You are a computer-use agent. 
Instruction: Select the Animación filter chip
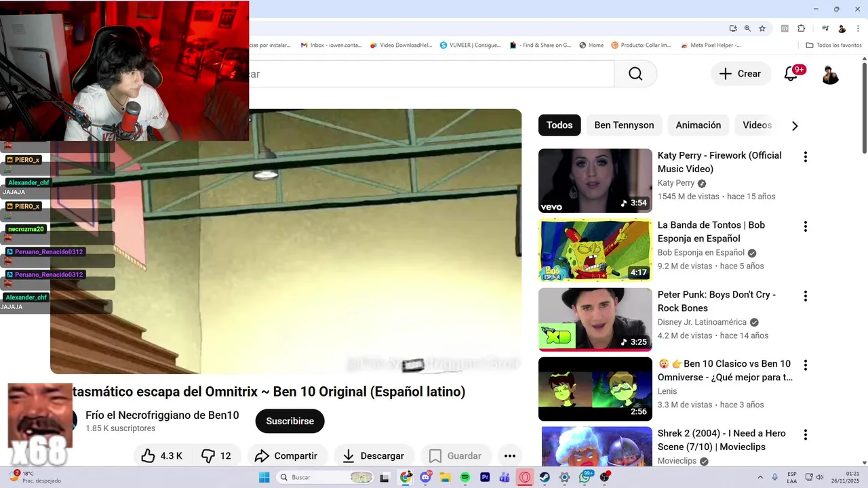coord(698,125)
